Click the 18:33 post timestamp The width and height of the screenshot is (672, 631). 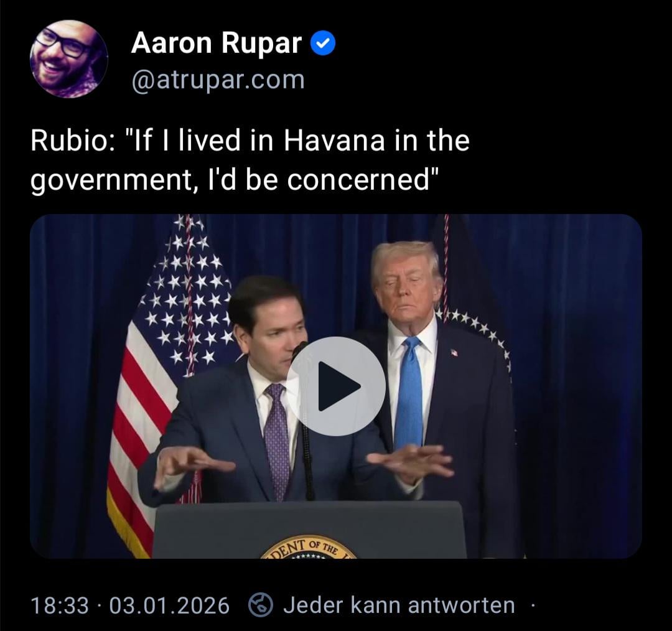click(x=60, y=605)
